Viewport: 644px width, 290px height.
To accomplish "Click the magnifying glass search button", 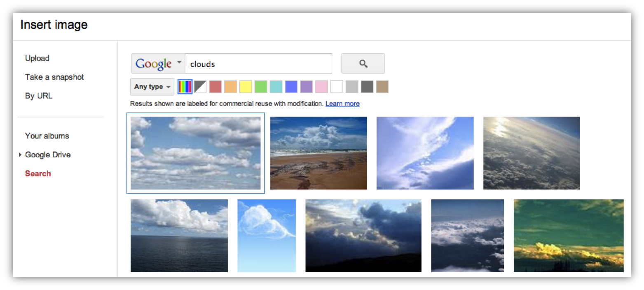I will [x=363, y=63].
